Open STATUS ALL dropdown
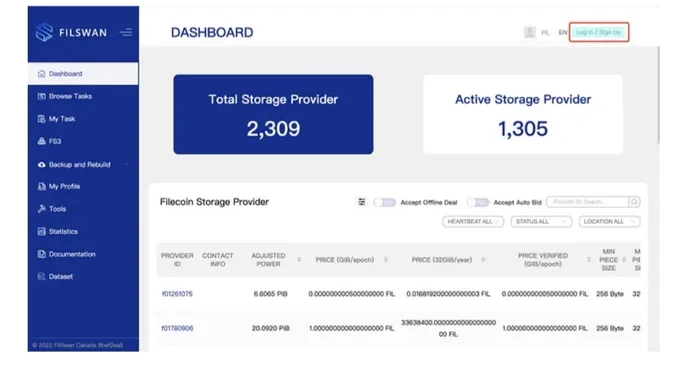The height and width of the screenshot is (370, 680). 541,222
